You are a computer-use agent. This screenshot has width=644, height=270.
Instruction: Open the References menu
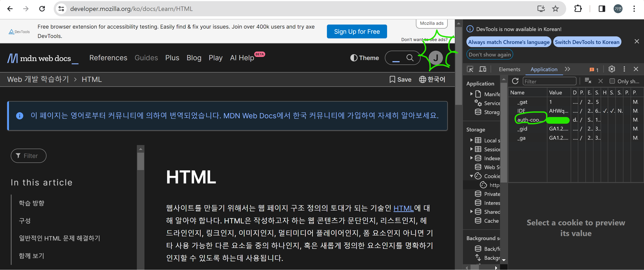pos(108,58)
